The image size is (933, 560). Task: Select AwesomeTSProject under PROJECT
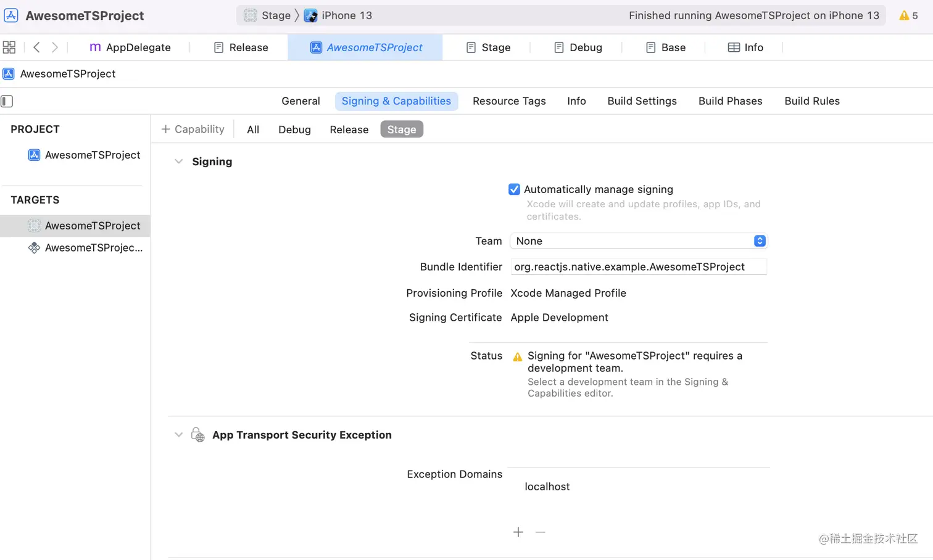[85, 155]
